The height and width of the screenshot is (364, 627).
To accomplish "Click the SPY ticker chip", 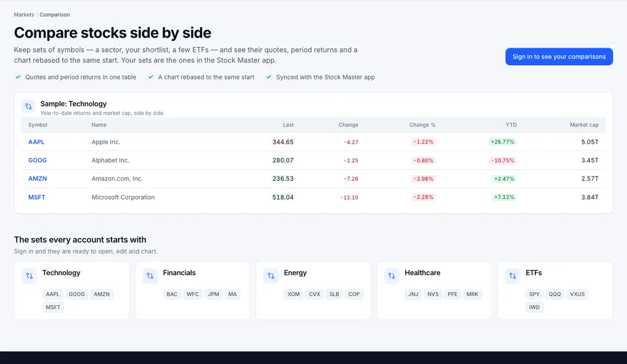I will 535,294.
